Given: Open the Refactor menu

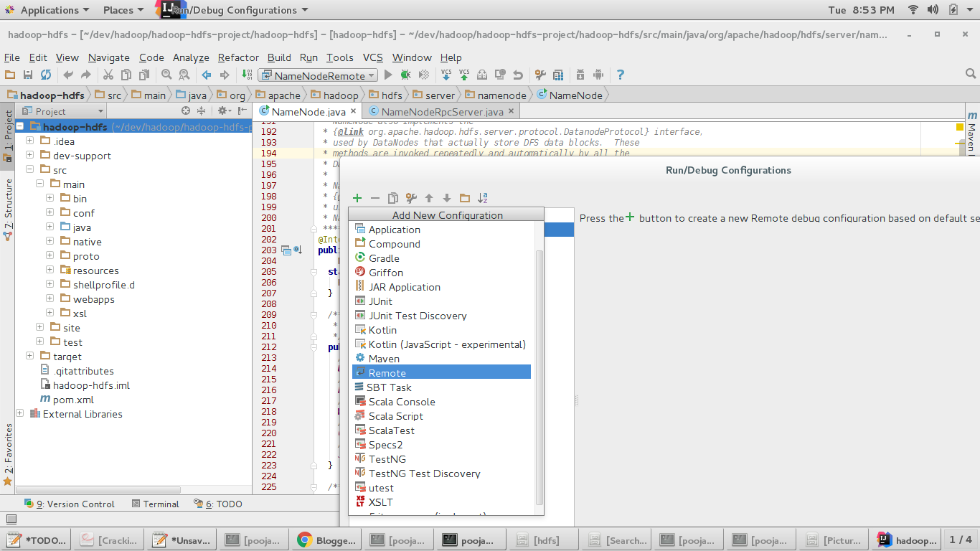Looking at the screenshot, I should click(x=237, y=57).
